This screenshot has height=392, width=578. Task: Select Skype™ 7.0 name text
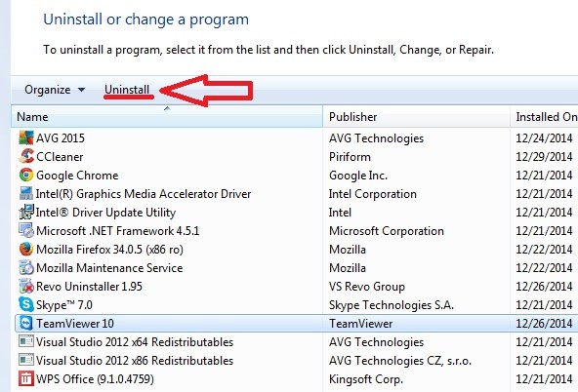click(64, 305)
